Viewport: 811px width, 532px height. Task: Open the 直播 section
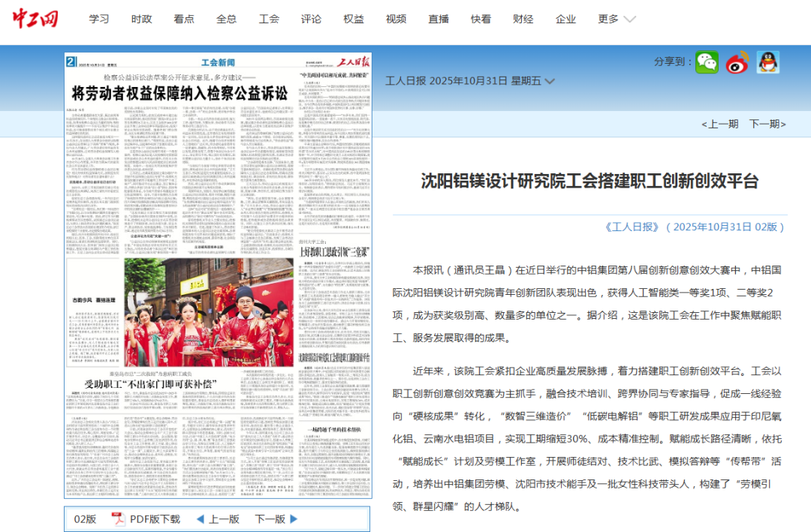tap(438, 19)
